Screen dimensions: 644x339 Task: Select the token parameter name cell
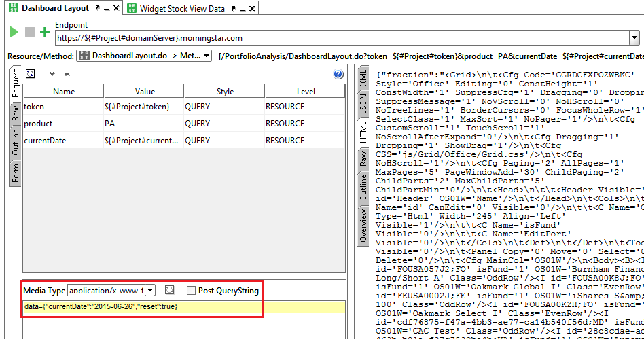coord(63,107)
